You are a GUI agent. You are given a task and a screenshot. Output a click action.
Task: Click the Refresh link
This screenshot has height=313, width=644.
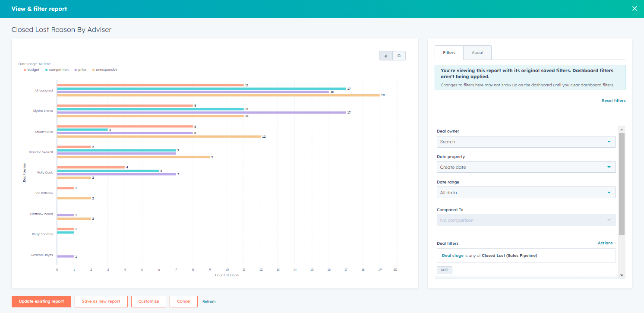pos(209,301)
